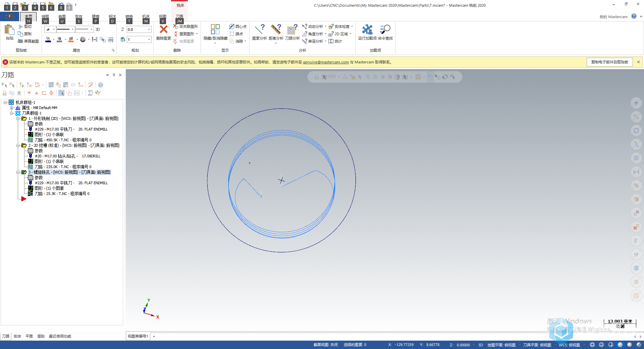Click the 端点 blank endpoints icon
This screenshot has width=644, height=349.
tap(232, 34)
